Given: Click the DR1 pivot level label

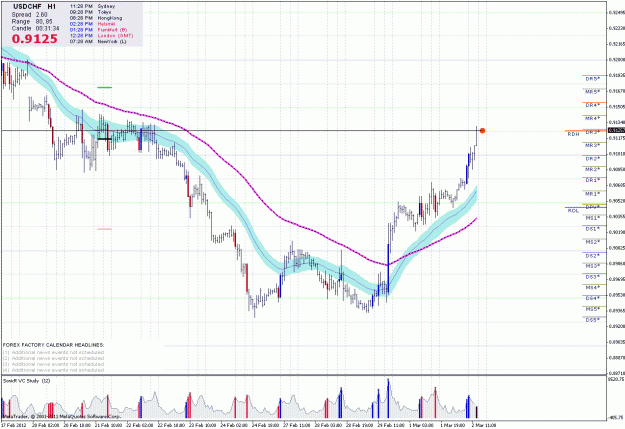Looking at the screenshot, I should tap(593, 181).
